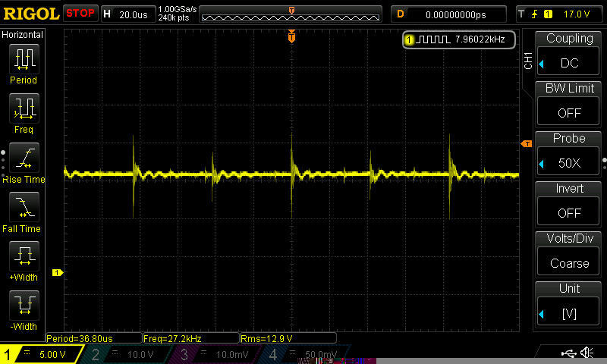Choose the Fall Time measurement icon
The height and width of the screenshot is (364, 607).
coord(24,206)
